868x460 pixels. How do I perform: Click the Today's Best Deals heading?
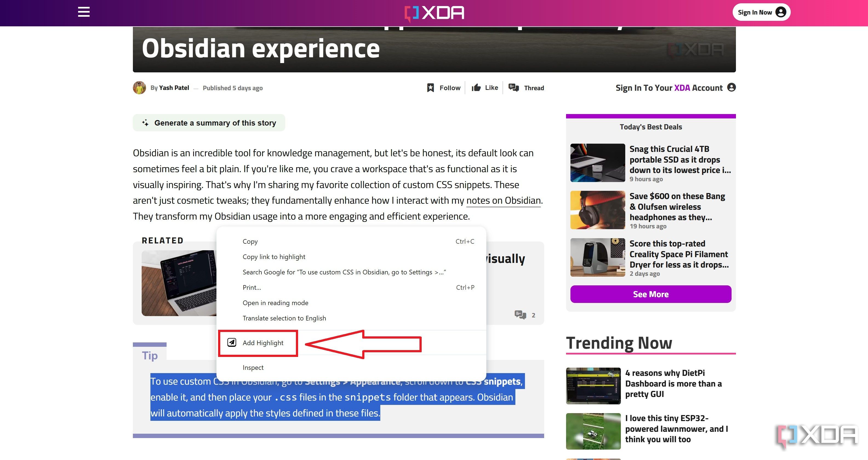pyautogui.click(x=651, y=127)
